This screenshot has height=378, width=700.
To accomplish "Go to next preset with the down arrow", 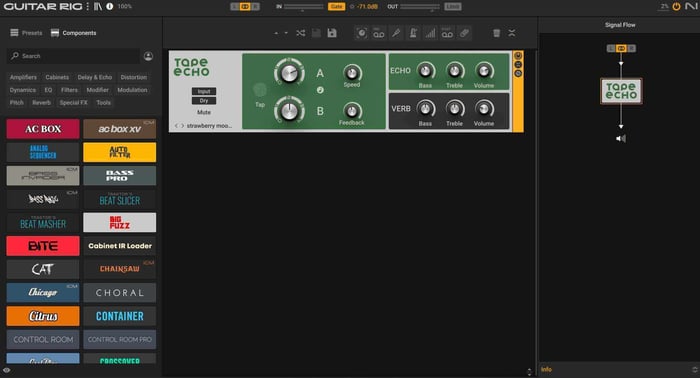I will 286,33.
